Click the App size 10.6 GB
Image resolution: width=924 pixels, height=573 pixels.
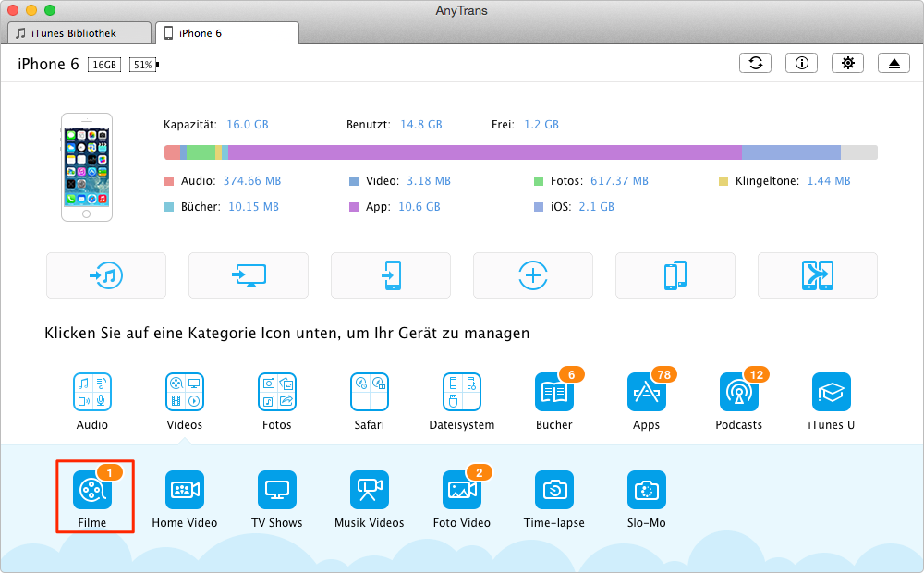click(419, 207)
